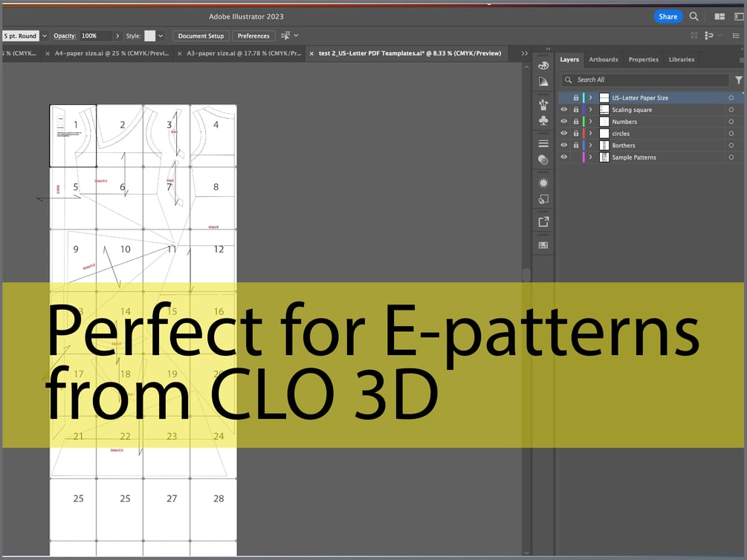Open the Brushes panel icon
This screenshot has width=747, height=560.
[x=543, y=104]
